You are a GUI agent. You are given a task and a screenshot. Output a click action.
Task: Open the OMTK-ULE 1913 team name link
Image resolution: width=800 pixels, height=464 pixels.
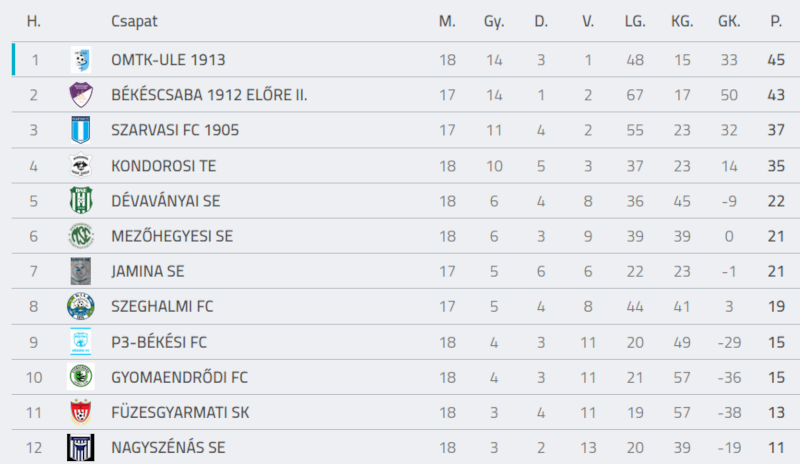pyautogui.click(x=168, y=60)
